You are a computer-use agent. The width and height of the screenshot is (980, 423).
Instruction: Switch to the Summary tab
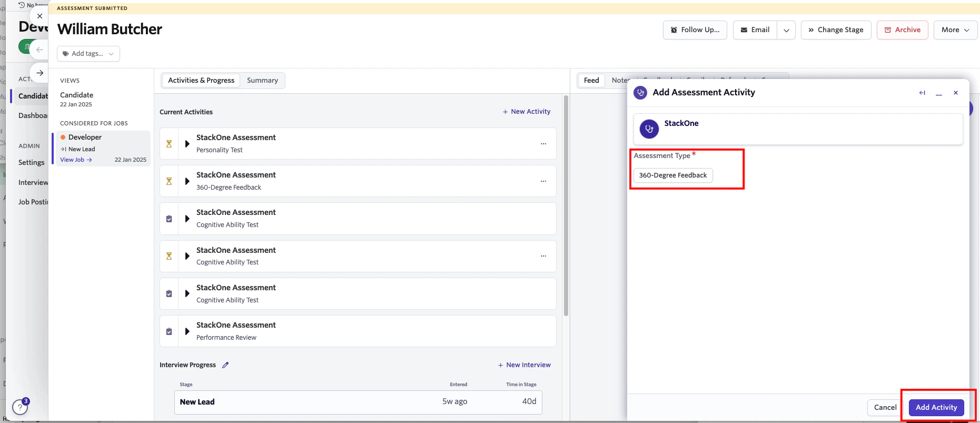tap(262, 81)
